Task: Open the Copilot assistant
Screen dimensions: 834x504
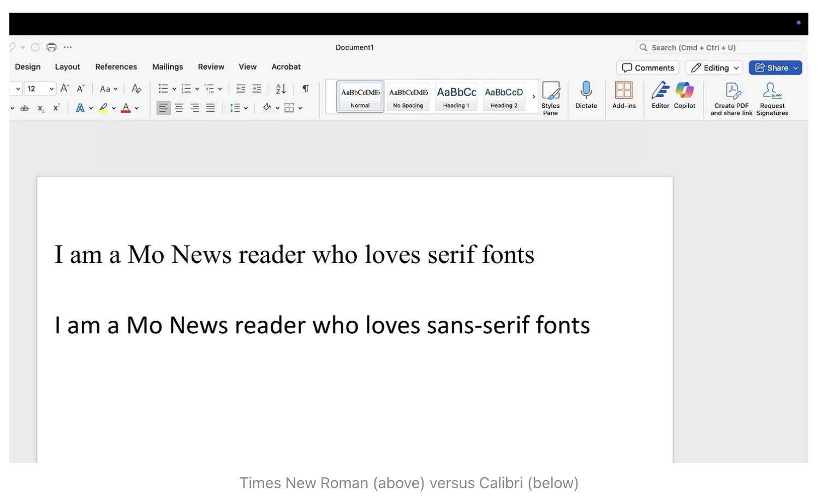Action: 684,91
